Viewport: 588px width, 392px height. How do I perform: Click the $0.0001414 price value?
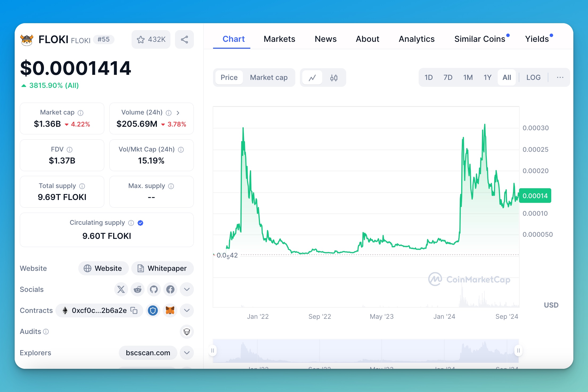tap(76, 68)
